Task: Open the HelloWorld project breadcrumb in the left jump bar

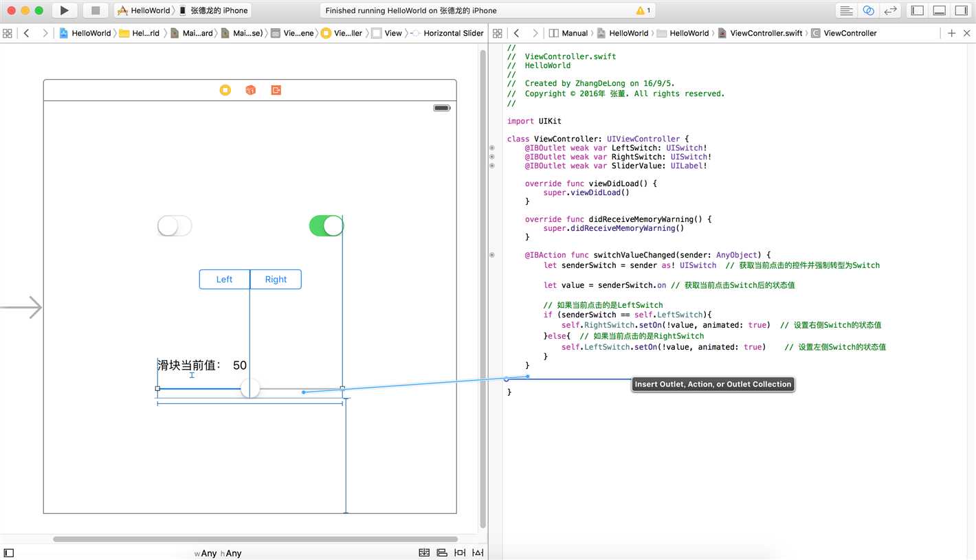Action: pos(85,33)
